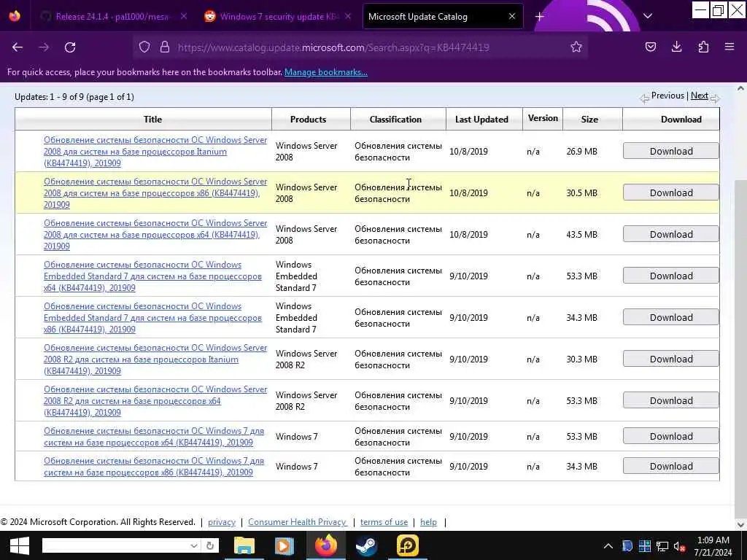Open the terms of use link
This screenshot has width=747, height=560.
pos(384,522)
